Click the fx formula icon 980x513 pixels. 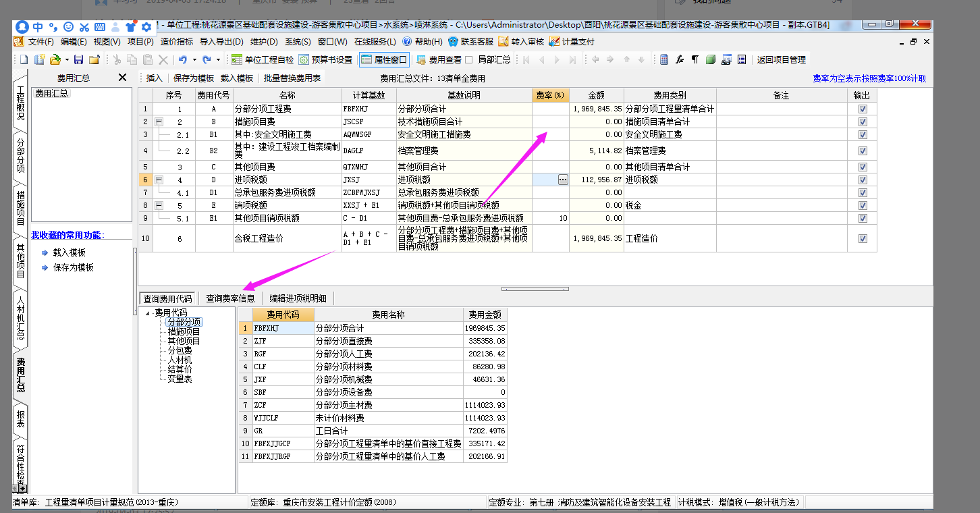(680, 59)
